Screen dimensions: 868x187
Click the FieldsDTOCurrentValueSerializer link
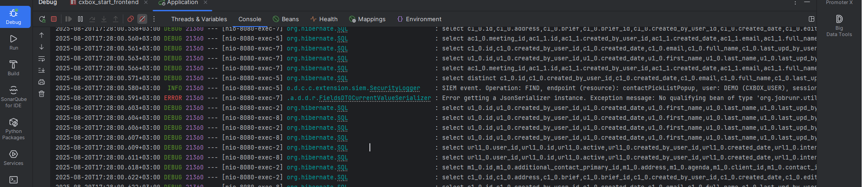[x=375, y=98]
